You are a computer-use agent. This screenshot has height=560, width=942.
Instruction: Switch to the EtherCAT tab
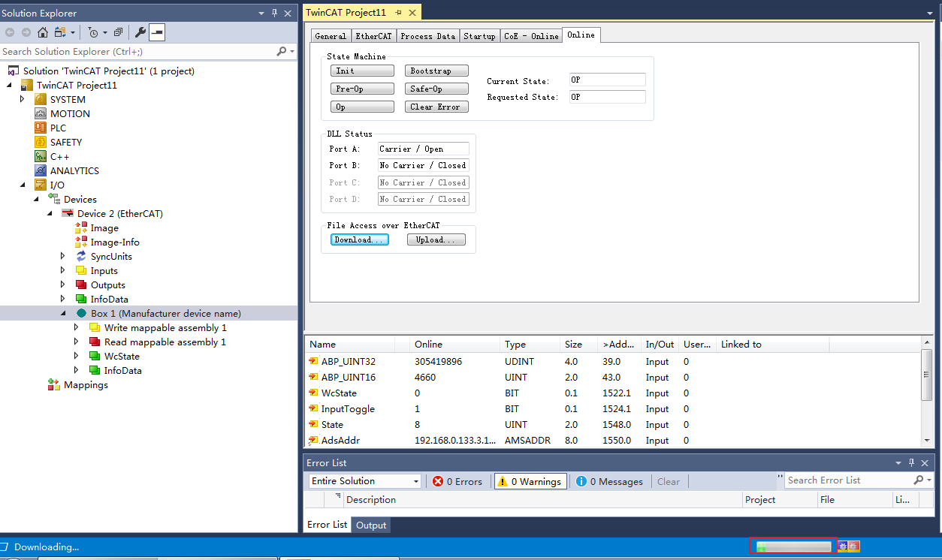[x=373, y=36]
